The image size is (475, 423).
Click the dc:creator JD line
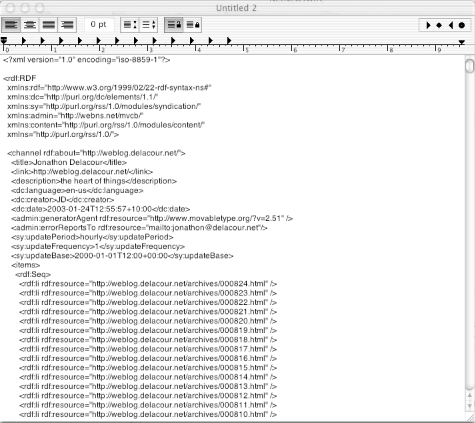click(63, 200)
